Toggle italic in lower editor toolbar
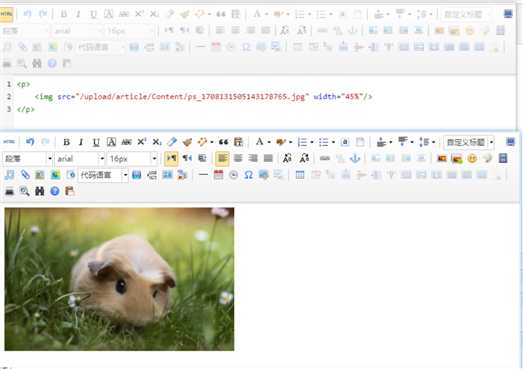Screen dimensions: 523x369 81,142
